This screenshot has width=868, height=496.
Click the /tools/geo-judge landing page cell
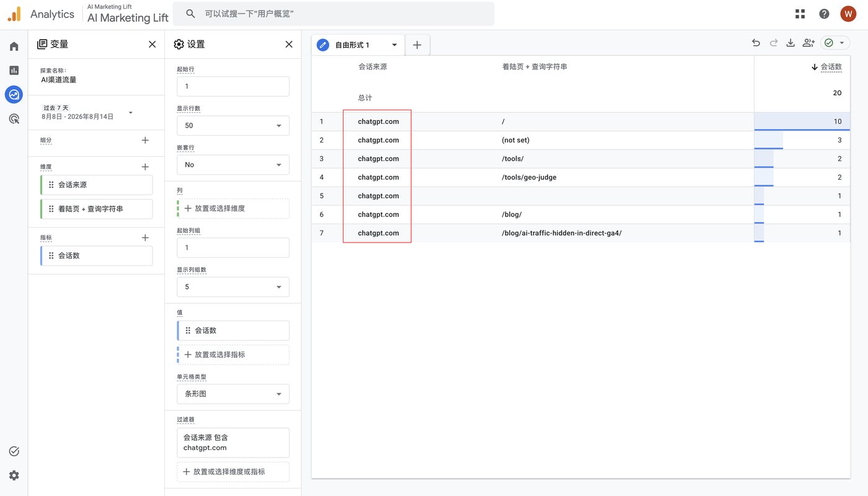[529, 177]
